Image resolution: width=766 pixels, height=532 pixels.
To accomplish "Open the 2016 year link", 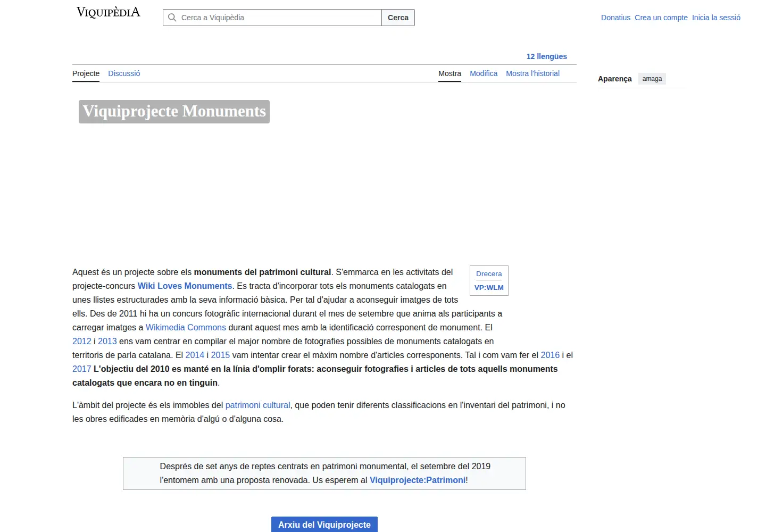I will pos(550,355).
